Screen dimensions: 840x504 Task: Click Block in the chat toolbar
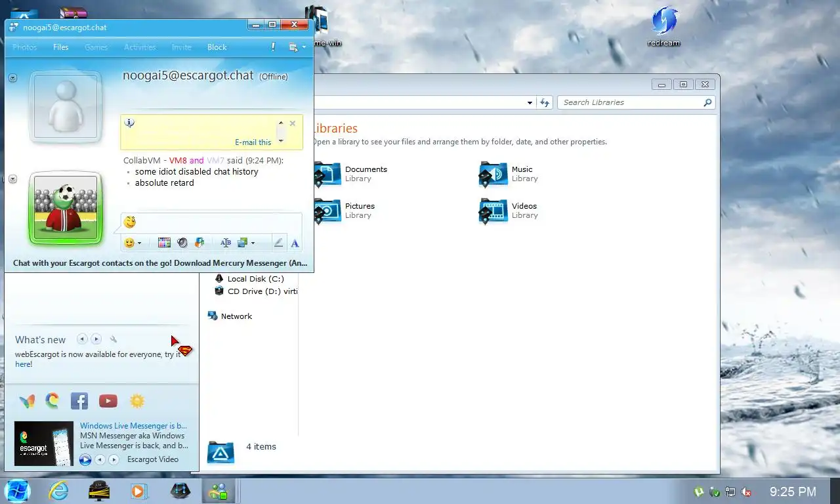coord(217,47)
